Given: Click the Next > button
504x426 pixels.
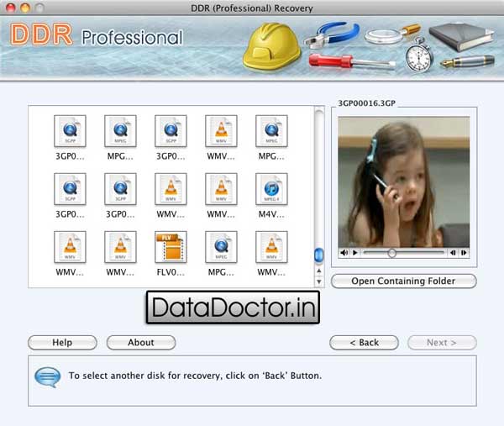Looking at the screenshot, I should pos(442,343).
